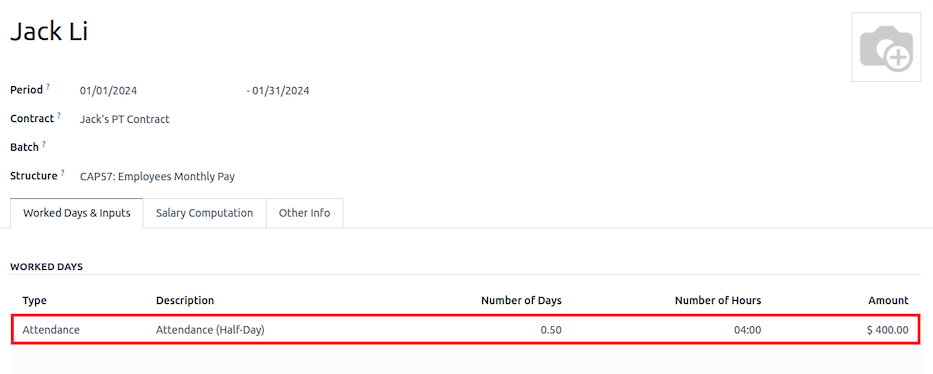Edit the period start date 01/01/2024
933x374 pixels.
click(x=108, y=91)
